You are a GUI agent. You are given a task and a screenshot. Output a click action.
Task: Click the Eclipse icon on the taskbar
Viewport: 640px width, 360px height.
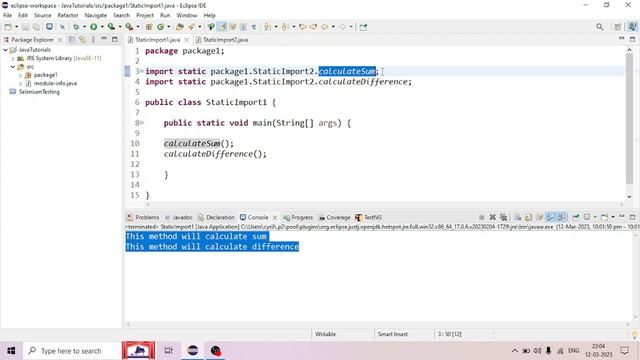[x=193, y=351]
